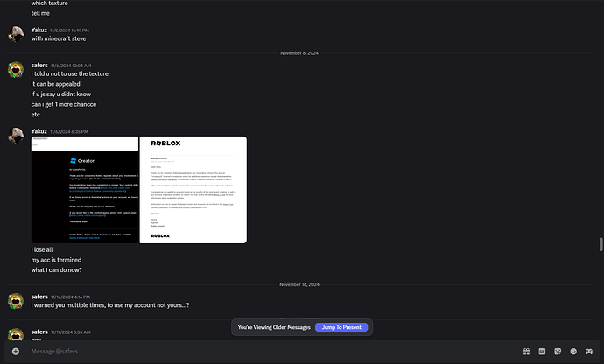This screenshot has width=604, height=364.
Task: Click message 'I lose all'
Action: point(42,249)
